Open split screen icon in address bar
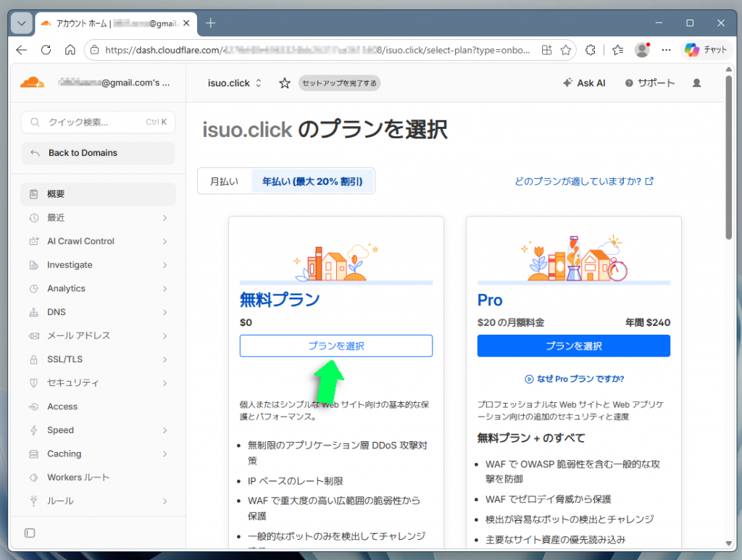The width and height of the screenshot is (742, 560). (546, 50)
